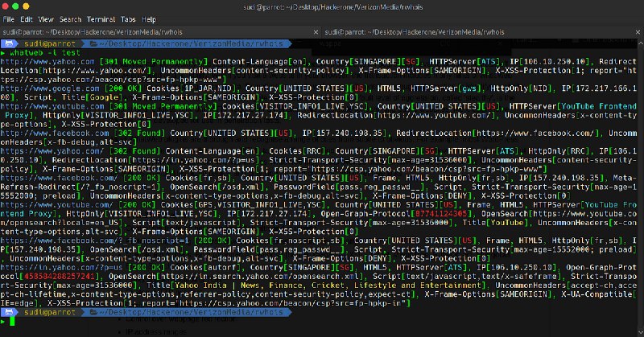
Task: Click the 'whatweb -i test' command
Action: tap(45, 52)
